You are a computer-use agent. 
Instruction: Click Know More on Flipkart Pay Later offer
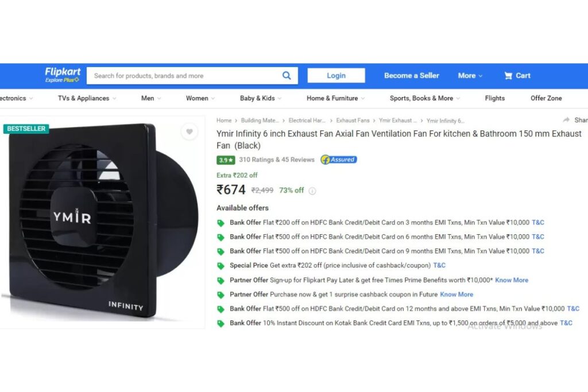pyautogui.click(x=512, y=280)
